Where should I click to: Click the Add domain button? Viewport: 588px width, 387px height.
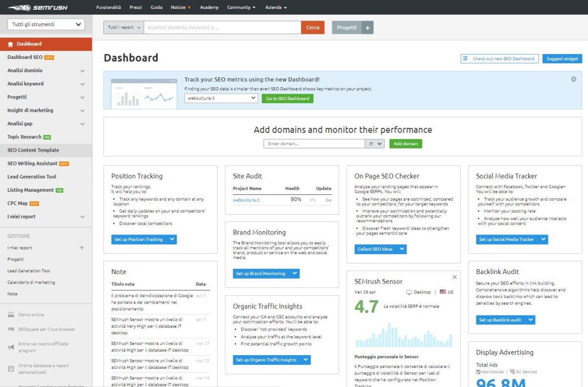pyautogui.click(x=406, y=144)
